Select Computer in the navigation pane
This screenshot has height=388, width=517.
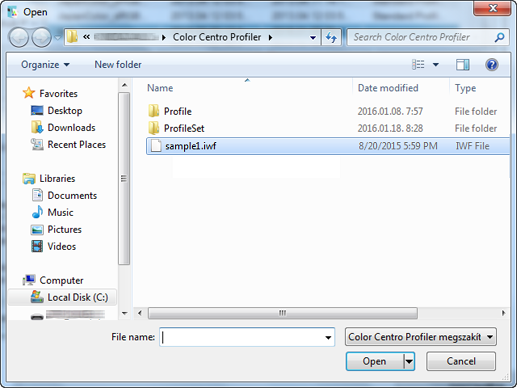(x=61, y=280)
